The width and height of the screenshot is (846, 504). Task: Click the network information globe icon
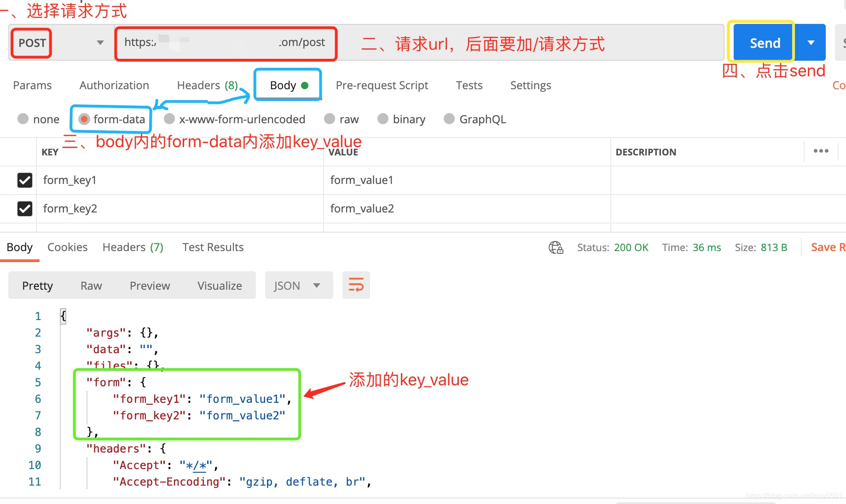click(x=556, y=247)
